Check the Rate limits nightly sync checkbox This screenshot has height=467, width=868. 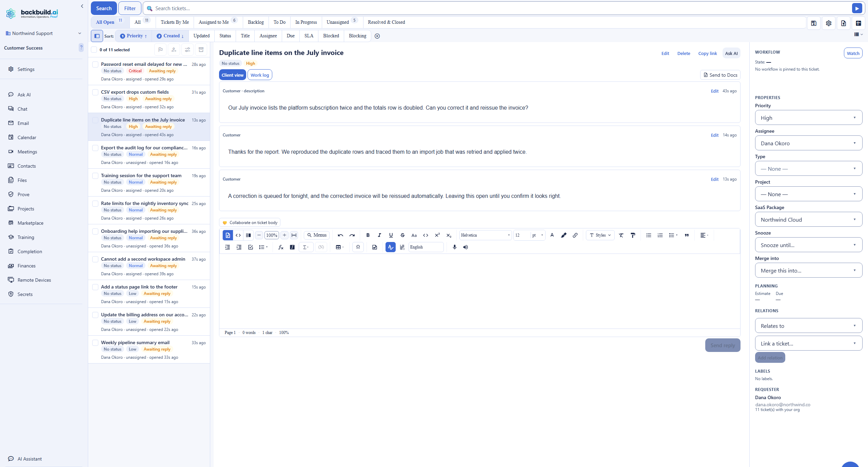point(95,204)
